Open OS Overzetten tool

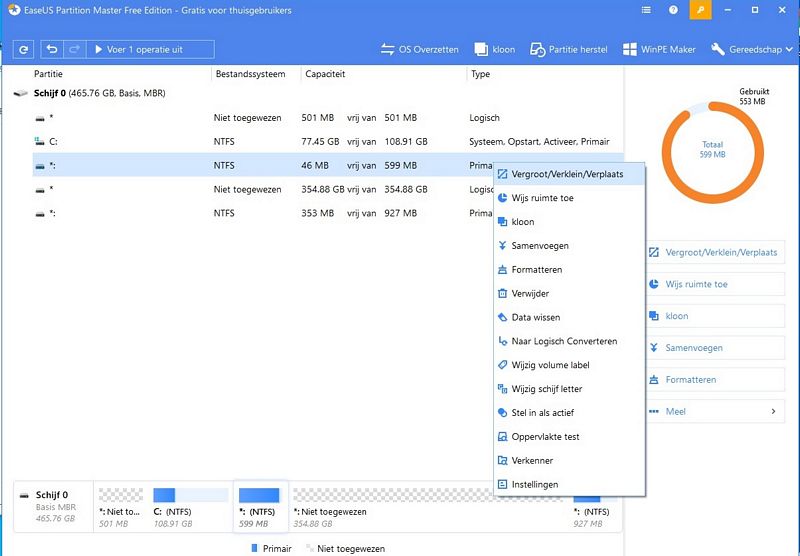click(x=419, y=49)
